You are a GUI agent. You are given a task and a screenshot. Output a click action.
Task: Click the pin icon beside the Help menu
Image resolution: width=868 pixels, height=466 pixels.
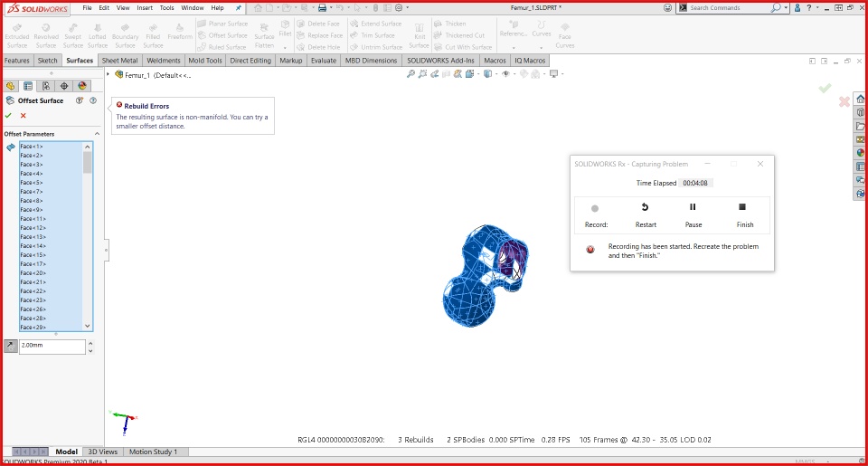[239, 8]
